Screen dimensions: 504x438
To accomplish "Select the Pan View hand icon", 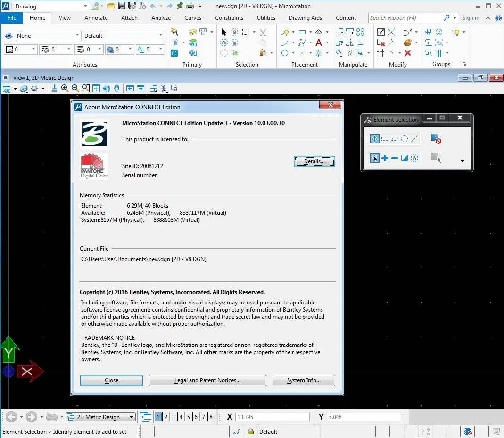I will [x=116, y=88].
